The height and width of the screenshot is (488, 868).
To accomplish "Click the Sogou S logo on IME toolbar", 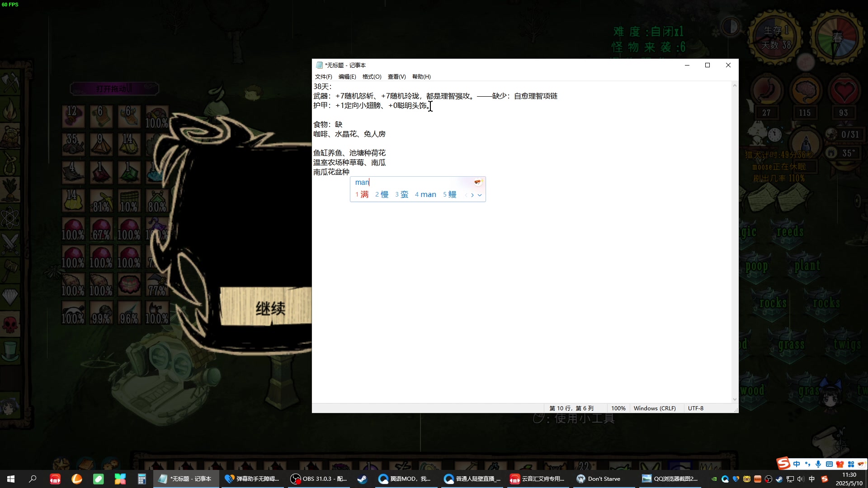I will pos(783,463).
